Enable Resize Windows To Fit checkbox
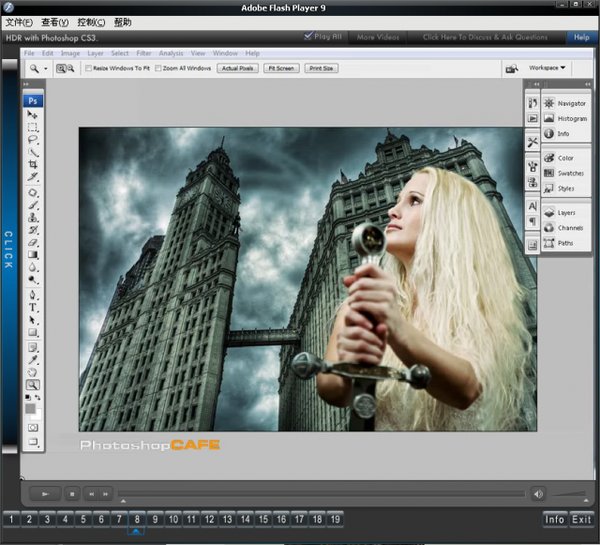600x545 pixels. click(x=88, y=69)
